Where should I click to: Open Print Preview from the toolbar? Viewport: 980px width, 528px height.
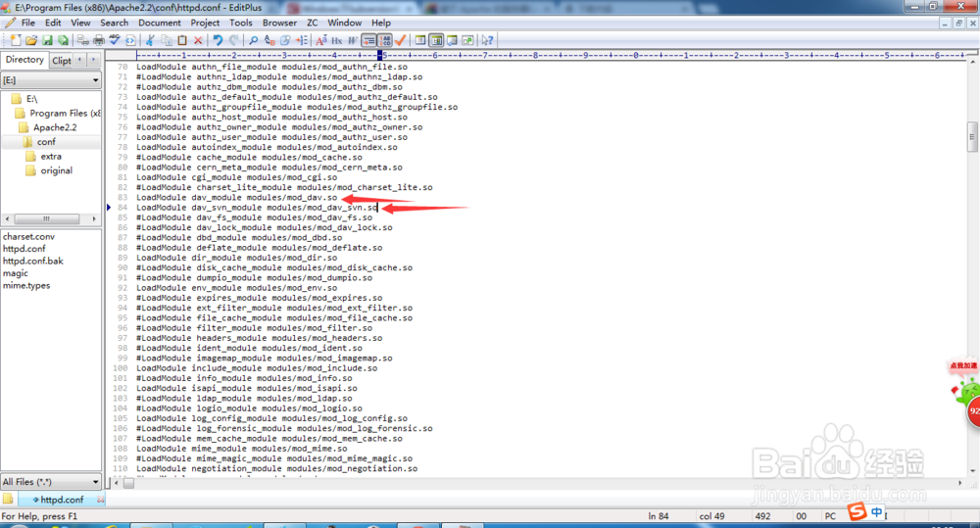tap(82, 40)
